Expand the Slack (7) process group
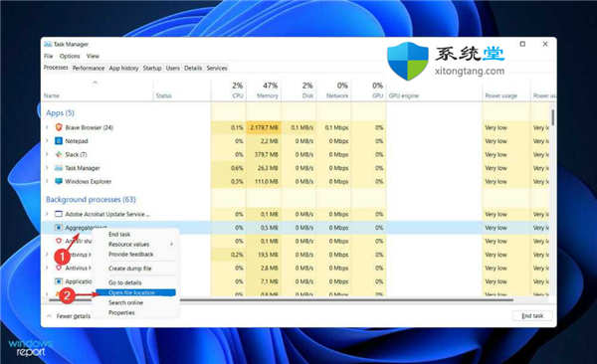Viewport: 597px width, 364px height. 47,154
